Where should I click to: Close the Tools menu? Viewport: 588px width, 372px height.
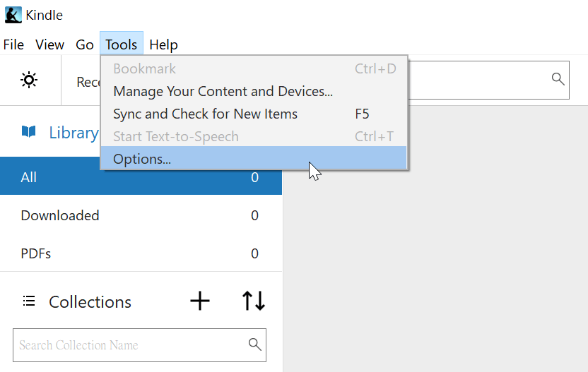(x=121, y=44)
